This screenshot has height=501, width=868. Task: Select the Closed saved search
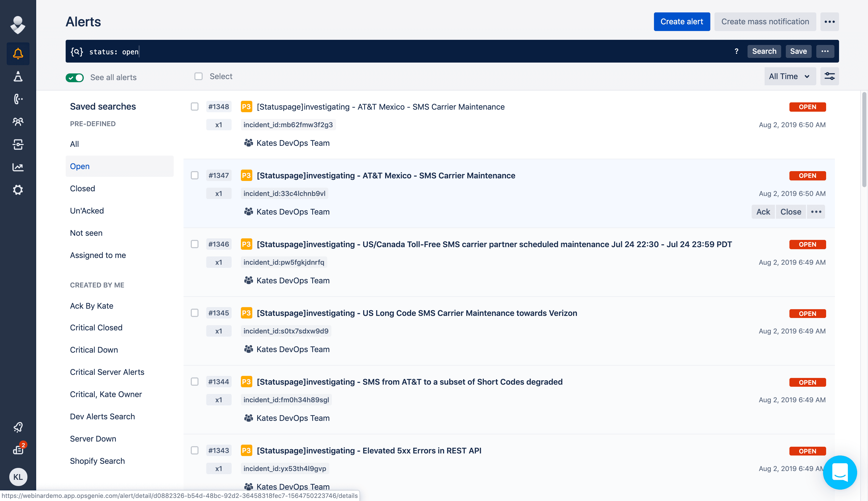tap(82, 188)
